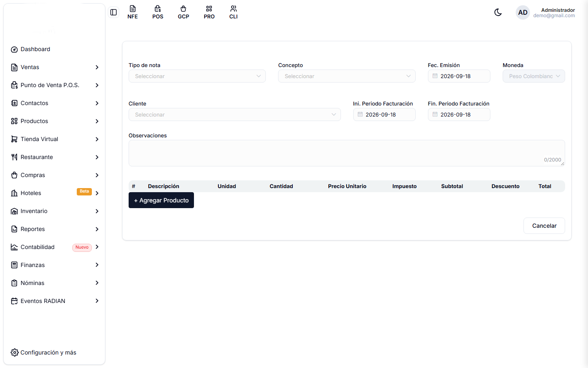Focus the Observaciones text area
The height and width of the screenshot is (368, 588).
click(x=347, y=153)
